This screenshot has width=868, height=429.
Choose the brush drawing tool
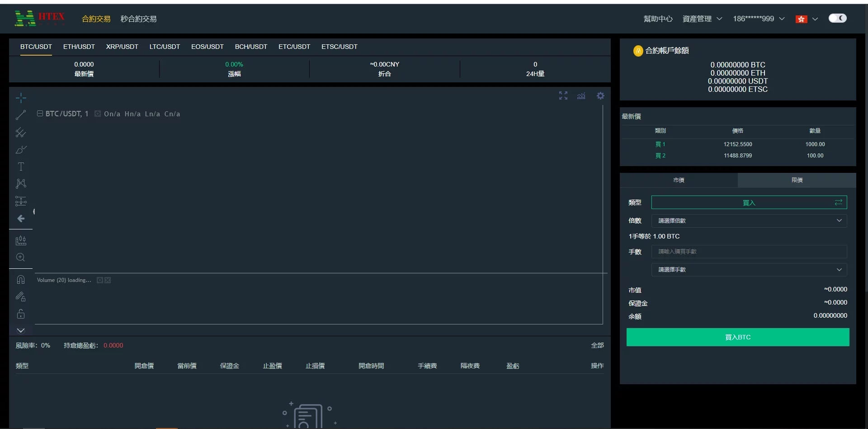[x=21, y=149]
